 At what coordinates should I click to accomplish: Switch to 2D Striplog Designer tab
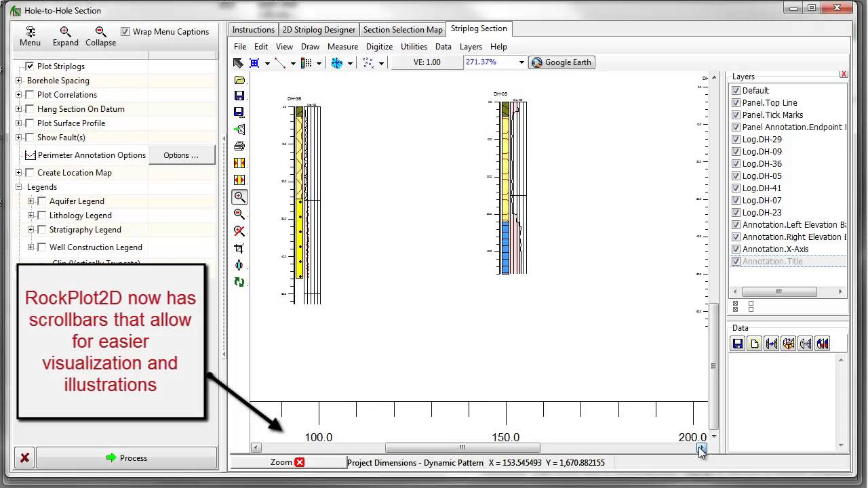(319, 30)
